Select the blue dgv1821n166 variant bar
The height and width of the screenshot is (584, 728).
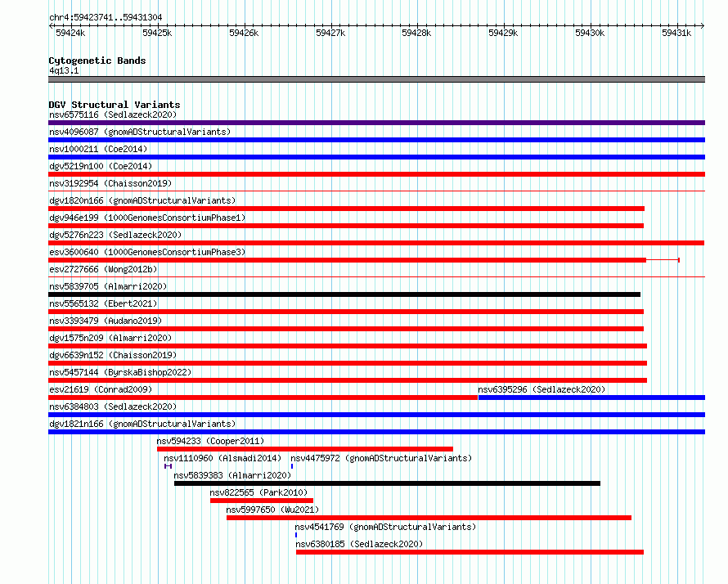pyautogui.click(x=376, y=432)
